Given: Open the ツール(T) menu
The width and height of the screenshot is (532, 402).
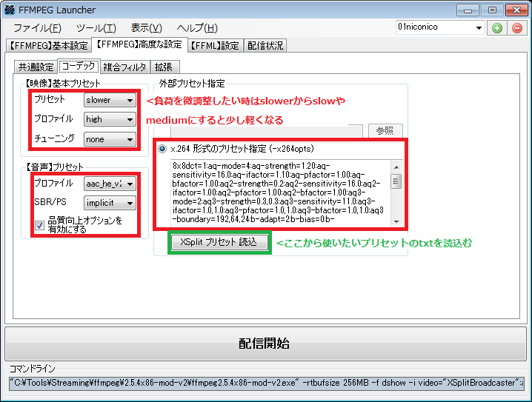Looking at the screenshot, I should (96, 28).
